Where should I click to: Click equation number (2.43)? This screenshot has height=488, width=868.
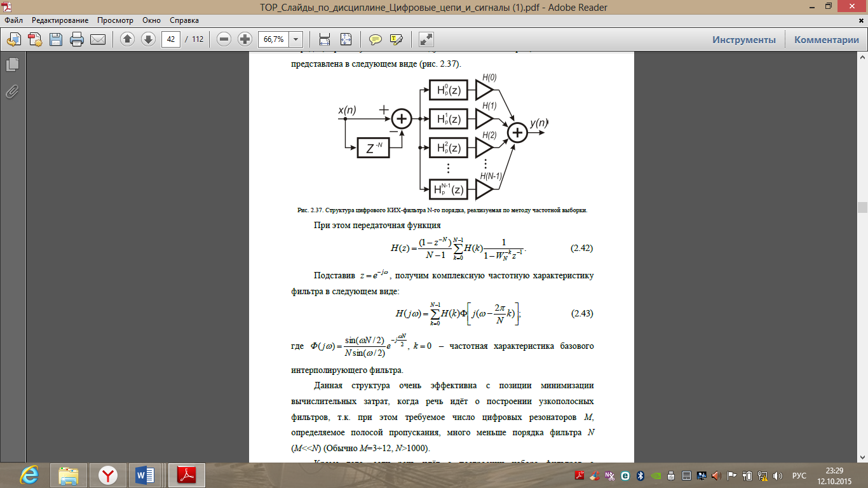[x=581, y=313]
